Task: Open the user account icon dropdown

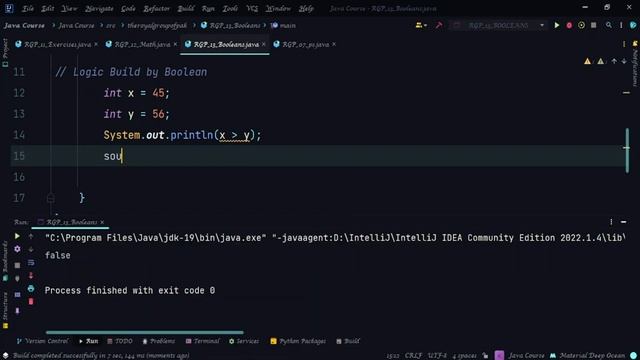Action: [421, 25]
